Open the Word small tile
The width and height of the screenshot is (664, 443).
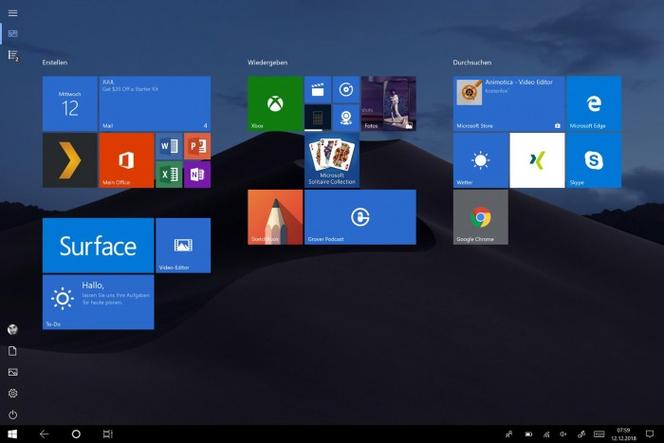[x=169, y=147]
